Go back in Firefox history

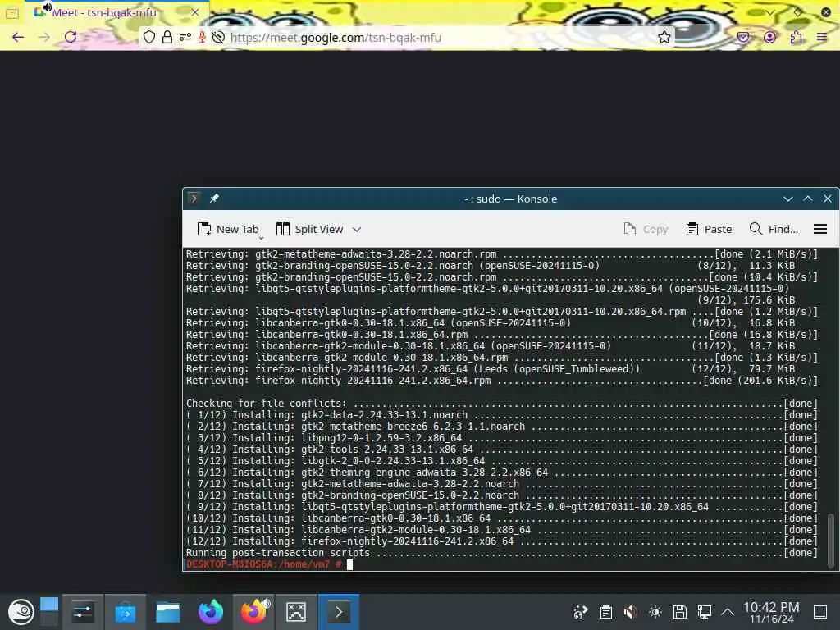18,37
